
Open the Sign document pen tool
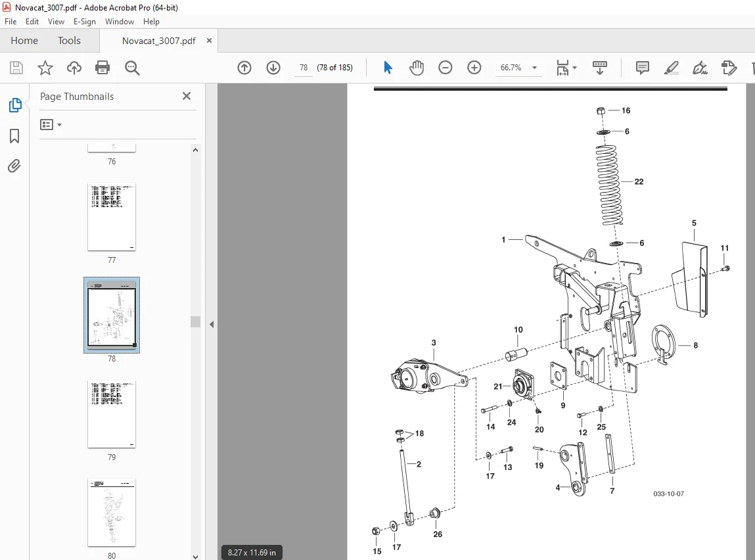[700, 68]
